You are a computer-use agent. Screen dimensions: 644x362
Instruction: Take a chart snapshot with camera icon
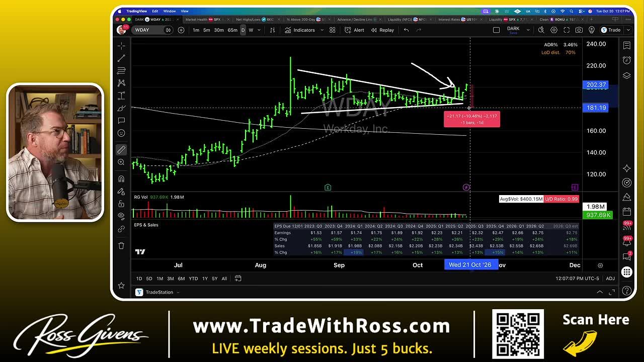pos(579,30)
